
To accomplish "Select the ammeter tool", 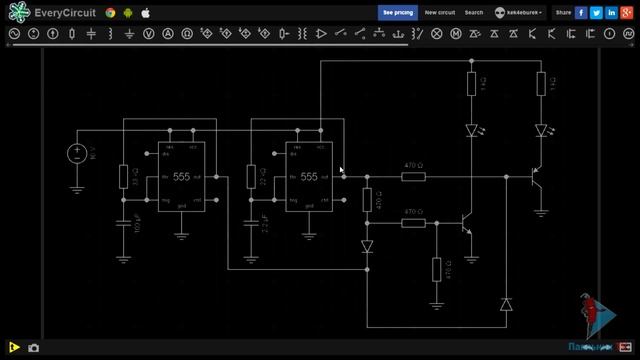I will 168,33.
